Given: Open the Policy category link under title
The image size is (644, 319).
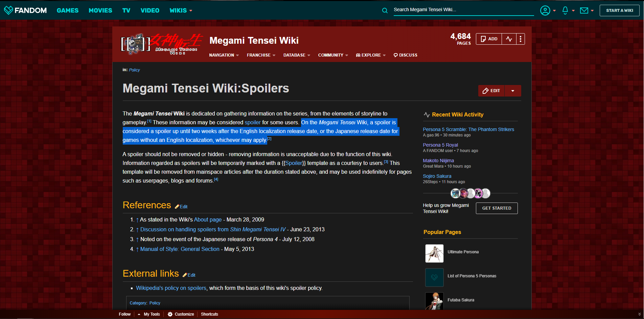Looking at the screenshot, I should (x=134, y=70).
